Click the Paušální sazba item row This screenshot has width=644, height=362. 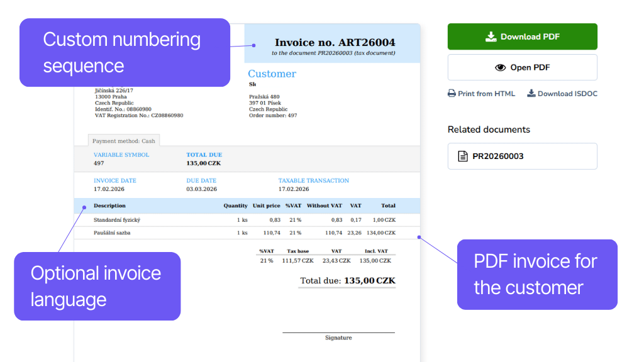(x=247, y=233)
